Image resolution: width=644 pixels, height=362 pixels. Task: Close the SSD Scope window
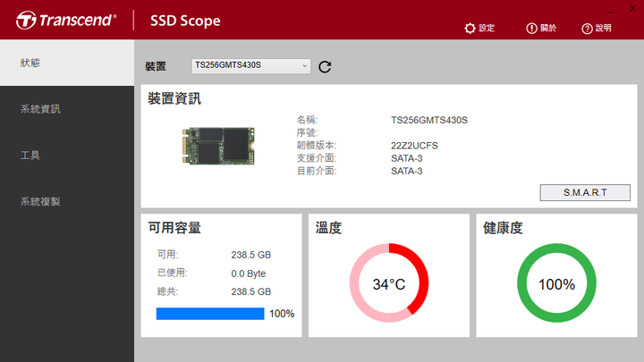tap(633, 9)
